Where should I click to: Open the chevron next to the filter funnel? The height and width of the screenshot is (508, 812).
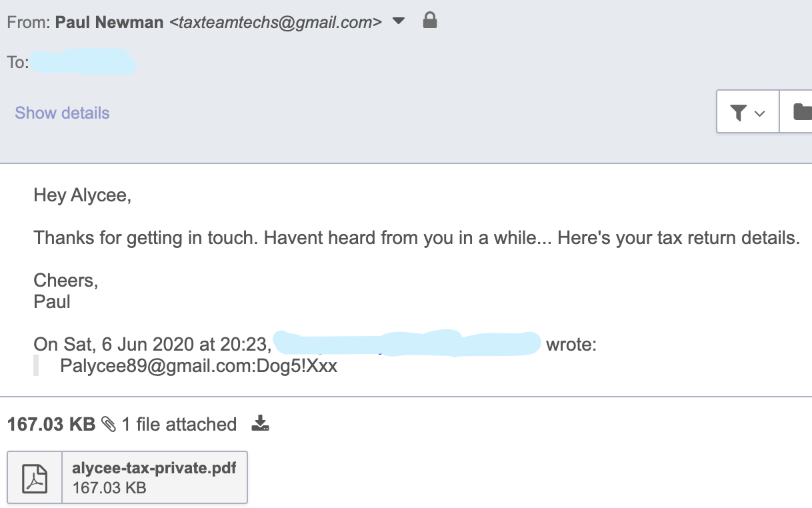coord(760,113)
